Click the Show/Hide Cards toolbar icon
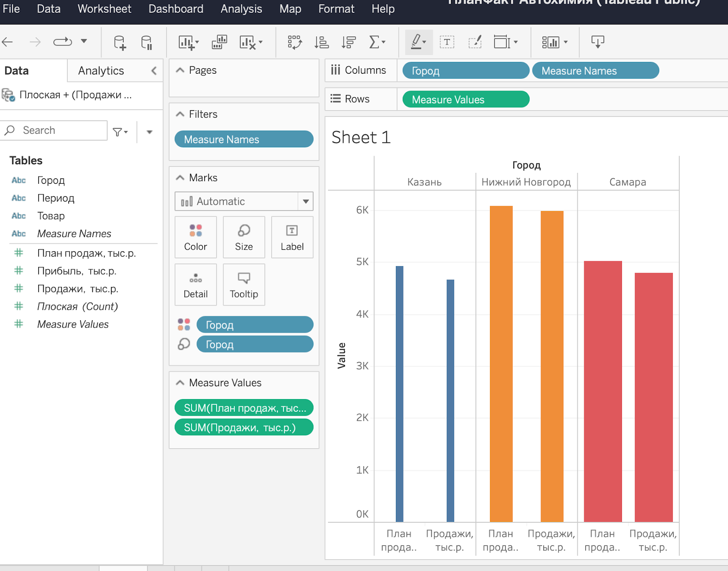The image size is (728, 571). 551,42
